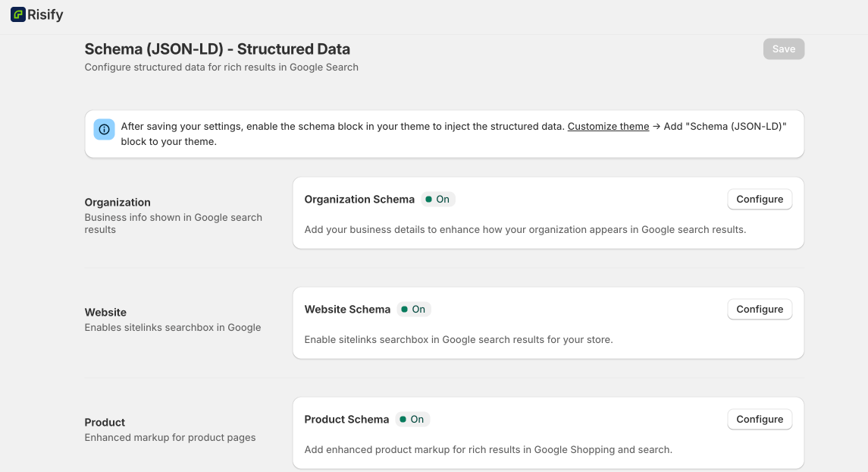Viewport: 868px width, 472px height.
Task: Click the Schema (JSON-LD) page title
Action: [217, 49]
